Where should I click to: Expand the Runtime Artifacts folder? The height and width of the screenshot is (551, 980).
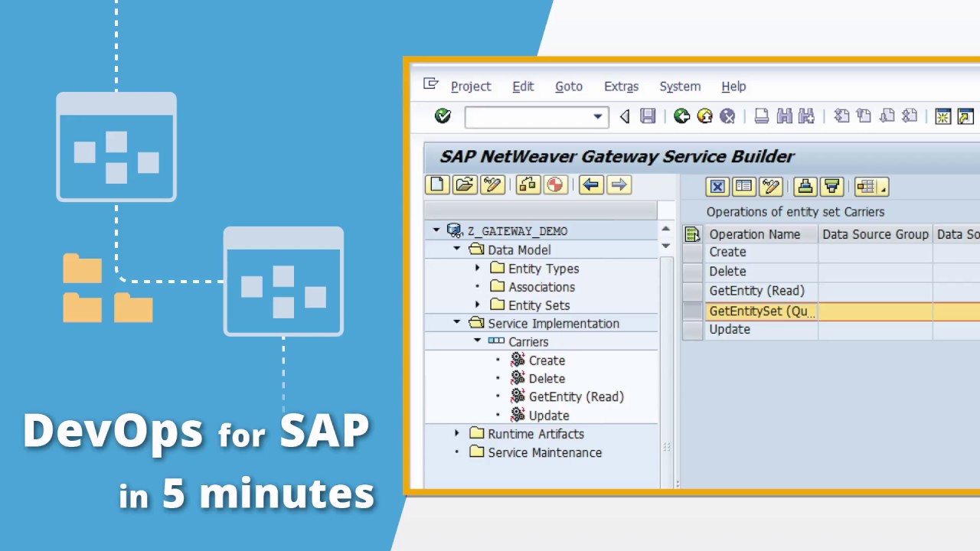coord(457,433)
